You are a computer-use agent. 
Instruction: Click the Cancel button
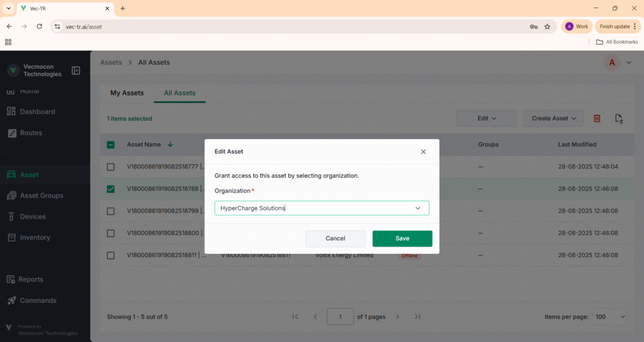coord(335,238)
